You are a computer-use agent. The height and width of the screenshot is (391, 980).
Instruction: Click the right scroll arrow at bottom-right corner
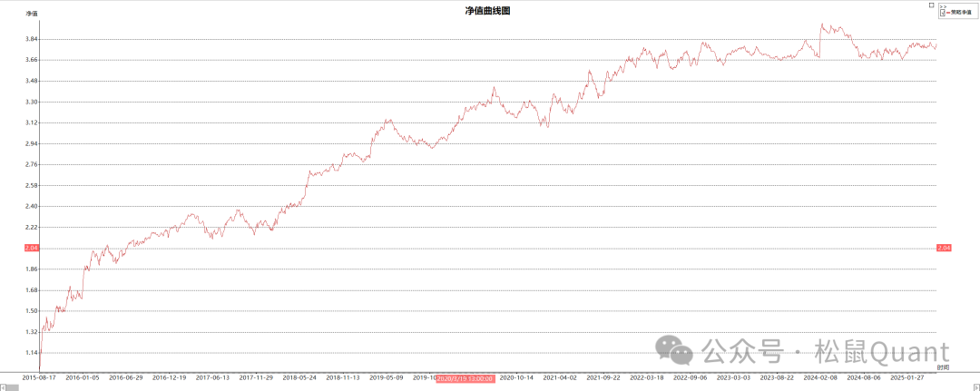(x=975, y=387)
